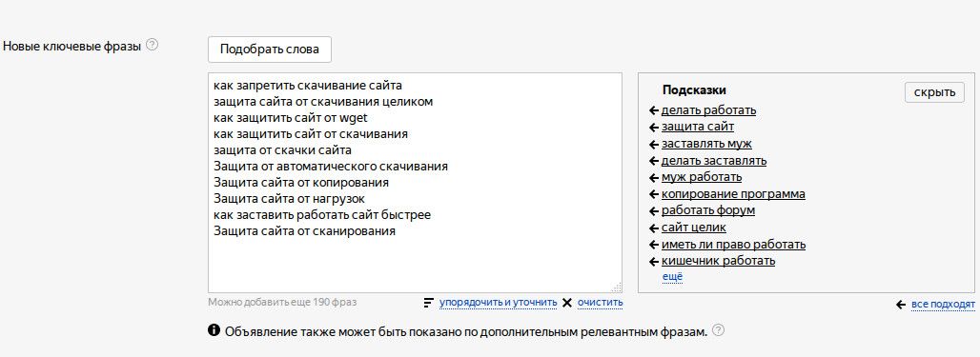Click inside the key phrases text area
980x357 pixels.
click(x=415, y=183)
